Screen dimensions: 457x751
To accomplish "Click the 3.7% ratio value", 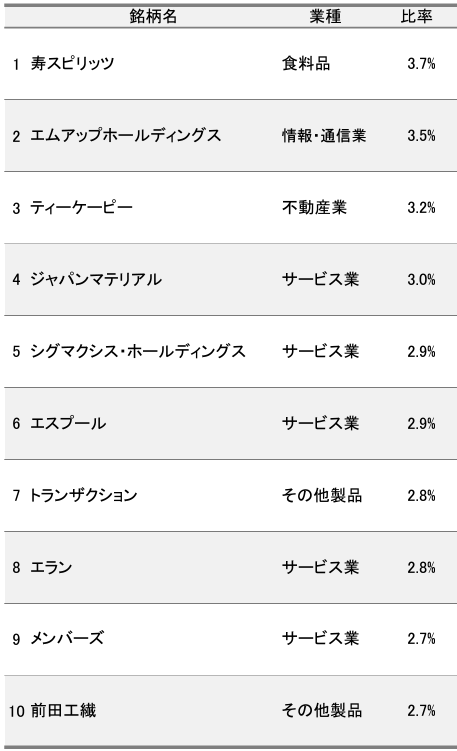I will pyautogui.click(x=422, y=64).
